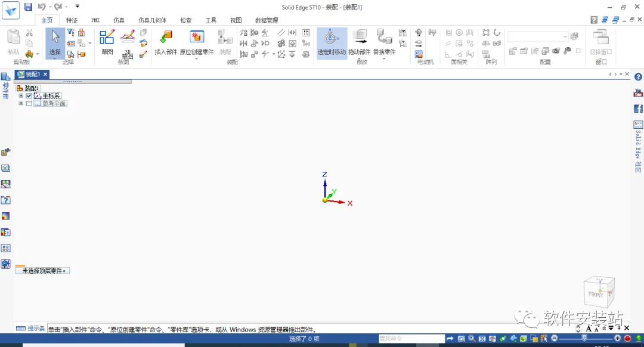Expand the 参考平面 tree node
This screenshot has width=644, height=347.
click(21, 104)
